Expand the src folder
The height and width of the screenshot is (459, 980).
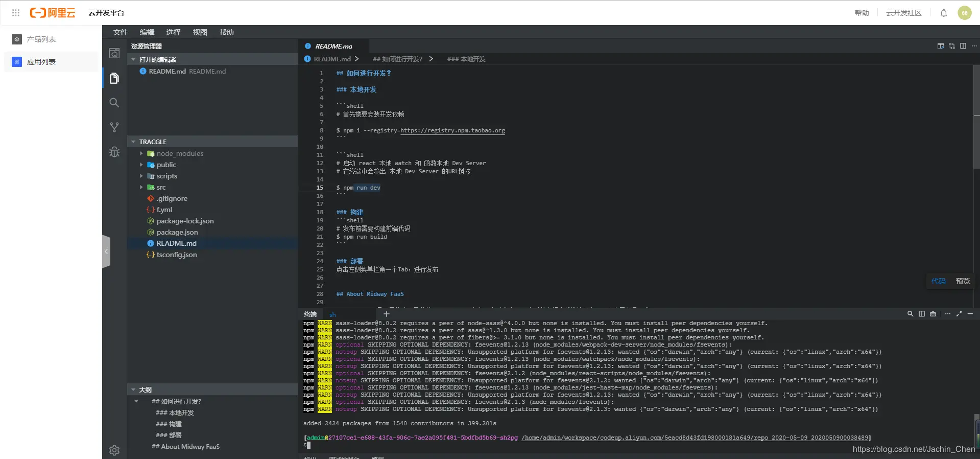[141, 187]
